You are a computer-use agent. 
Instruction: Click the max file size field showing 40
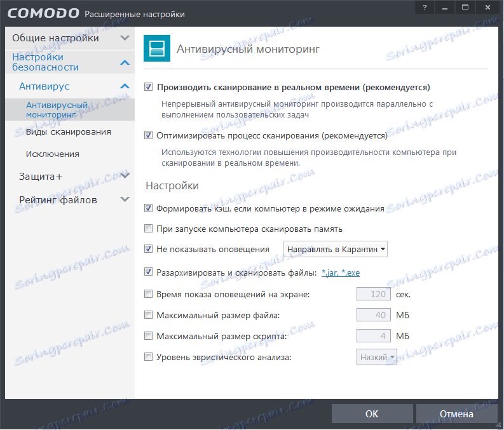[x=374, y=315]
